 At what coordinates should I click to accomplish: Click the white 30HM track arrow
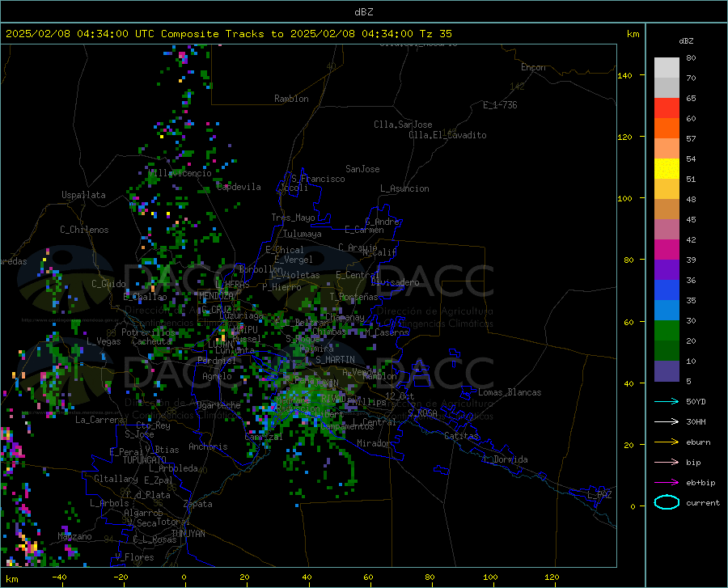667,422
